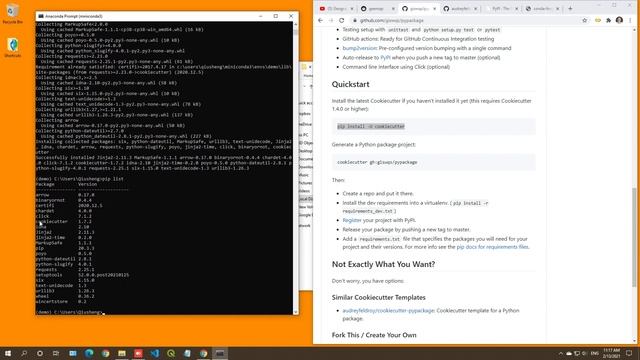The image size is (640, 360).
Task: Close the YouTube tab
Action: [x=352, y=9]
